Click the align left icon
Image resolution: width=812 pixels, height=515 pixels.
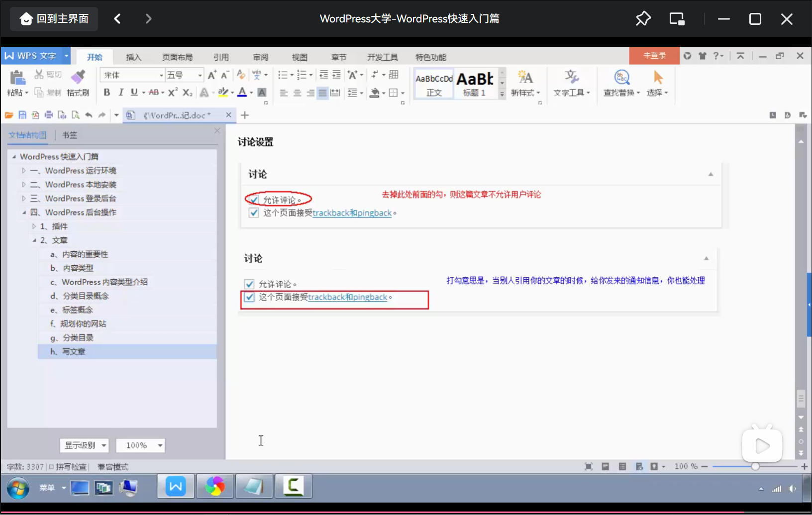click(x=284, y=93)
